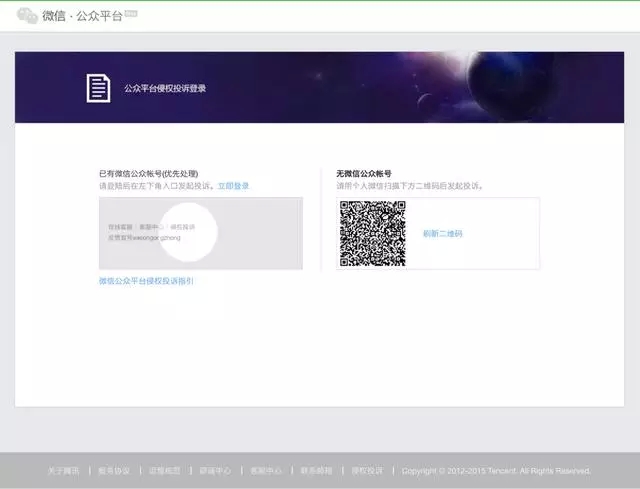Image resolution: width=640 pixels, height=489 pixels.
Task: Click the QR code image
Action: click(x=372, y=233)
